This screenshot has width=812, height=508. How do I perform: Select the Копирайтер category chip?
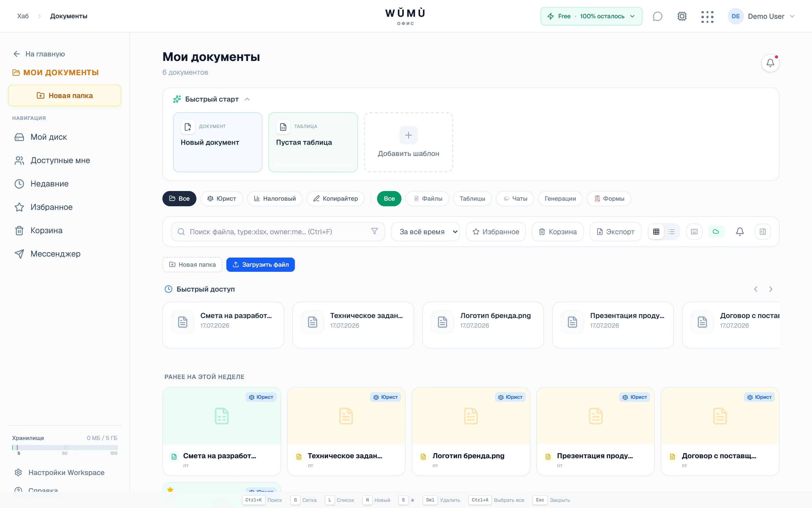335,199
